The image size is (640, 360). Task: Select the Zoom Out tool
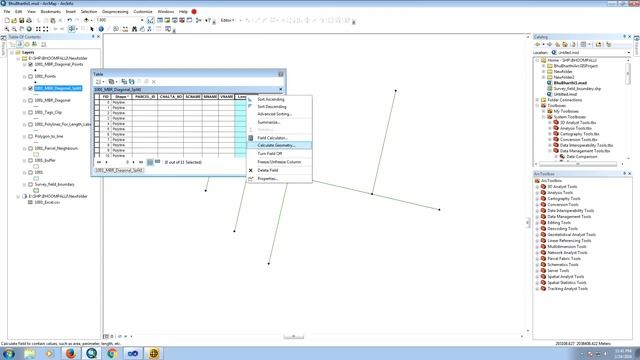(14, 29)
